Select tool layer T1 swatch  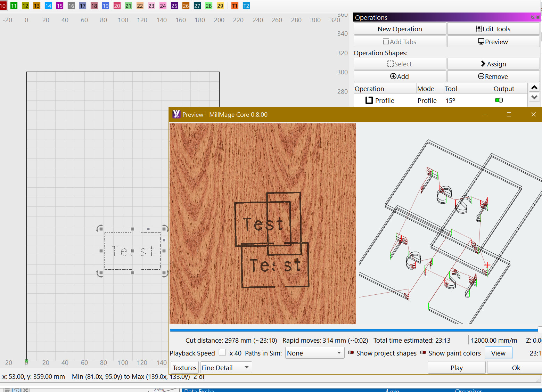coord(235,6)
